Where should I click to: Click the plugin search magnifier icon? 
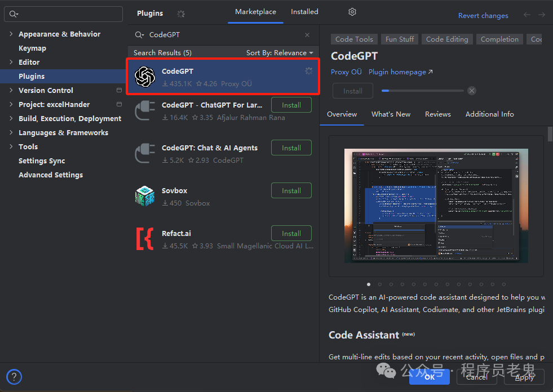(x=139, y=35)
